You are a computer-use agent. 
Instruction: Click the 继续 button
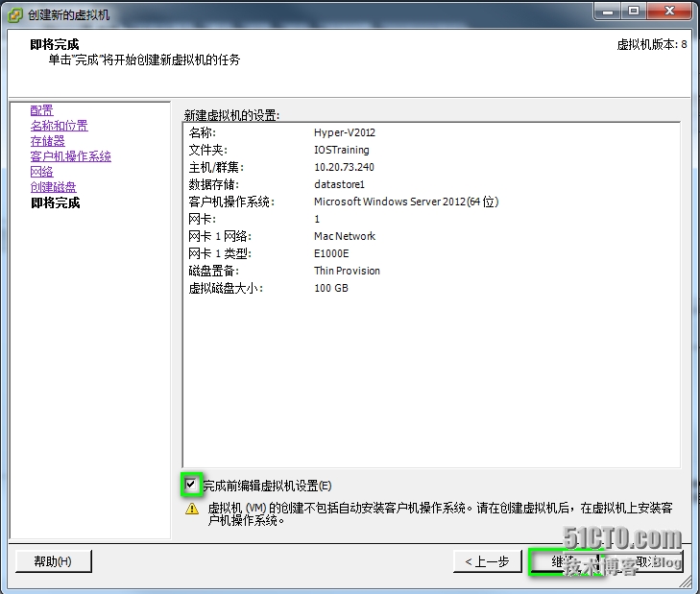tap(564, 561)
